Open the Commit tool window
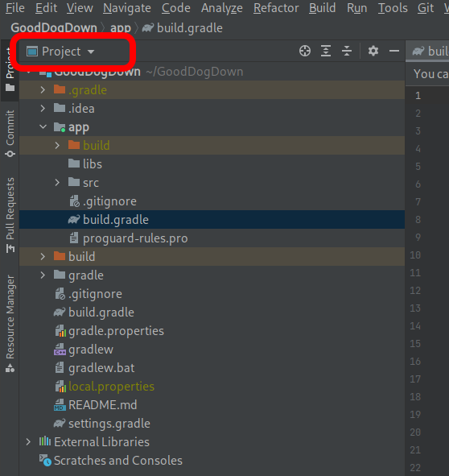 tap(10, 134)
